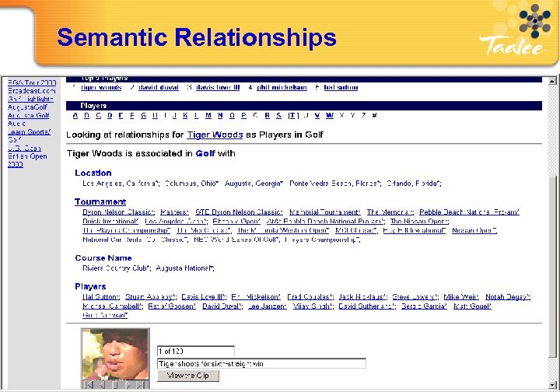
Task: Select letter S in Players index
Action: pyautogui.click(x=279, y=116)
